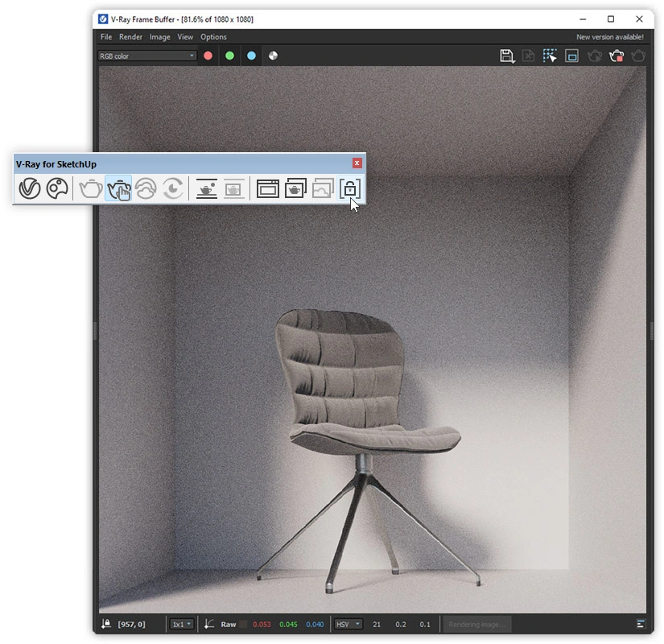The width and height of the screenshot is (664, 644).
Task: Open the Render menu
Action: [x=130, y=36]
